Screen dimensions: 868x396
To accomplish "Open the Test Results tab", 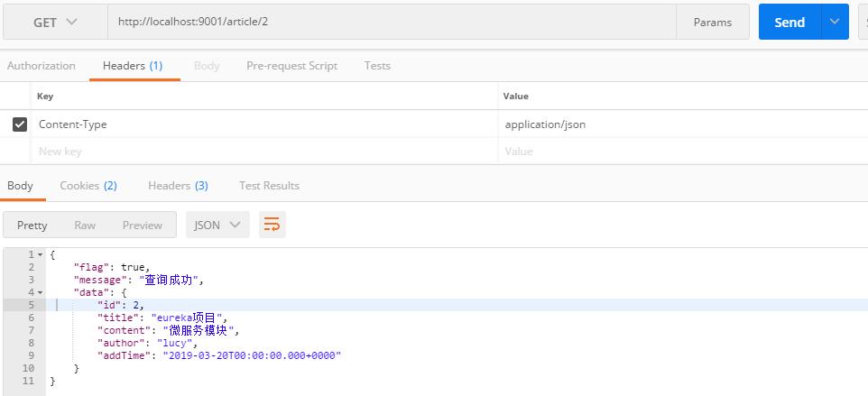I will [x=269, y=186].
